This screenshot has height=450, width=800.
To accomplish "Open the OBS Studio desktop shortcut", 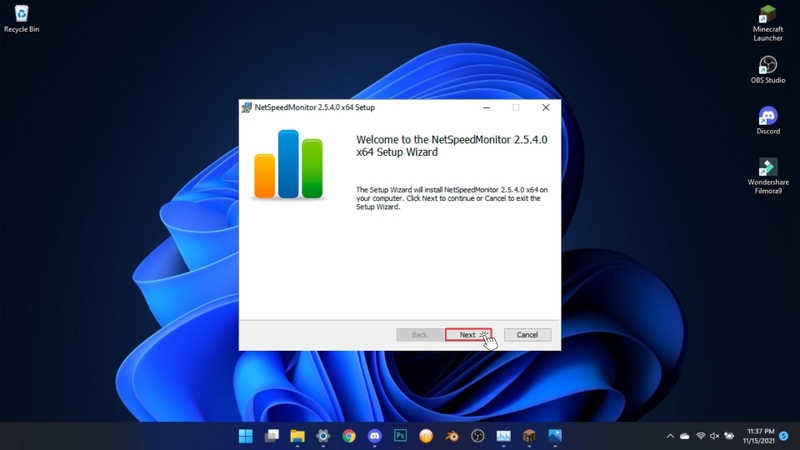I will (768, 70).
